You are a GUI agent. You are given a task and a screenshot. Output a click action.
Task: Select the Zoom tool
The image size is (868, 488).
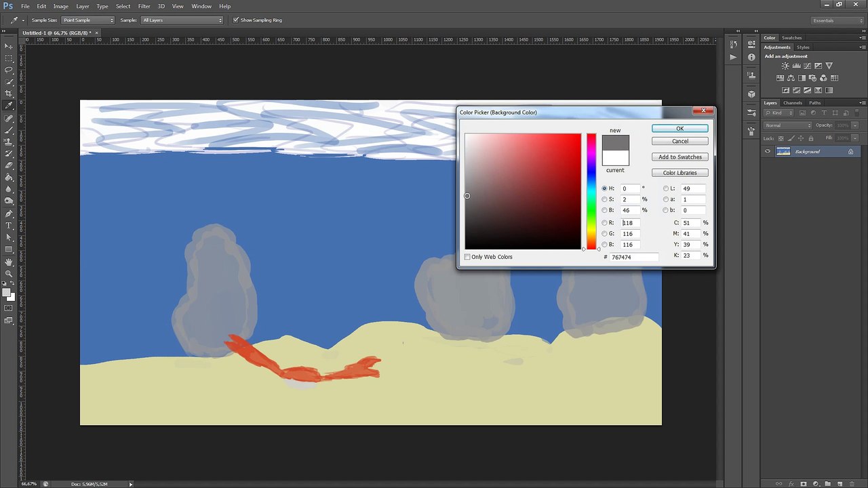click(9, 273)
